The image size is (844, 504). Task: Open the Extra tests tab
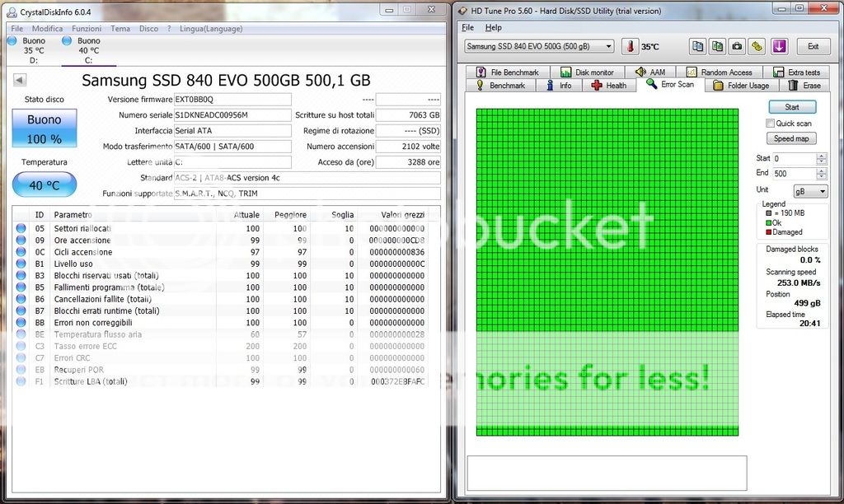797,72
